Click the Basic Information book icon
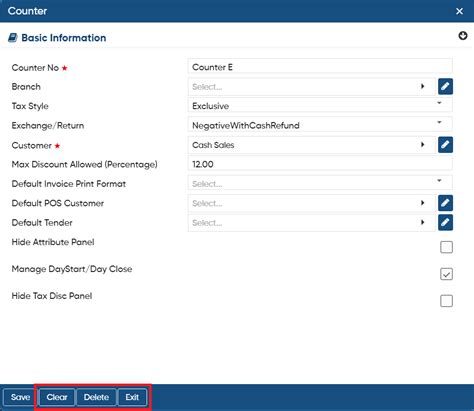474x411 pixels. (x=13, y=38)
